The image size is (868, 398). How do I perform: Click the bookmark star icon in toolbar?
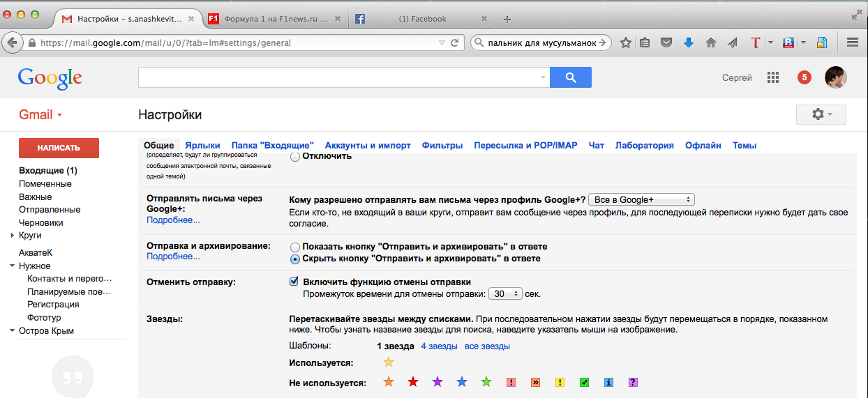tap(626, 43)
